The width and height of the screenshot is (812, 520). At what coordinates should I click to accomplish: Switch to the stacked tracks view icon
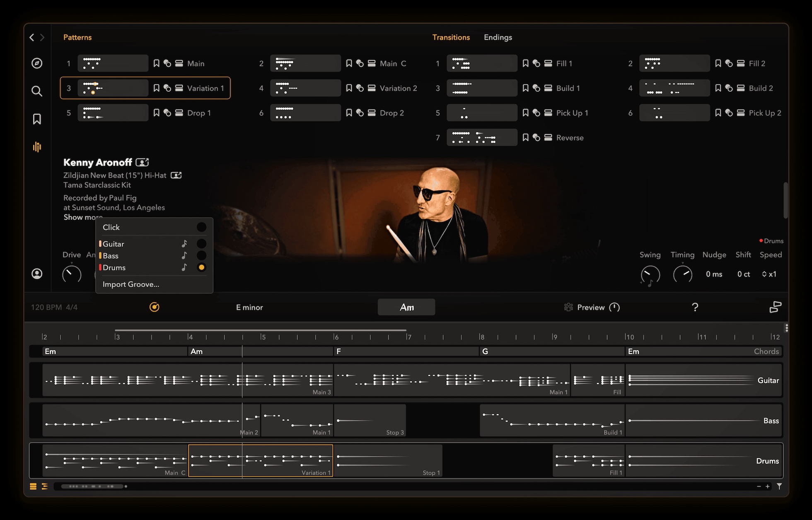click(33, 486)
